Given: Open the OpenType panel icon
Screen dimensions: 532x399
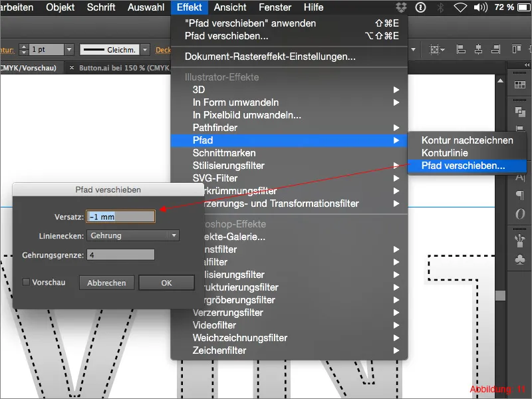Looking at the screenshot, I should tap(520, 213).
